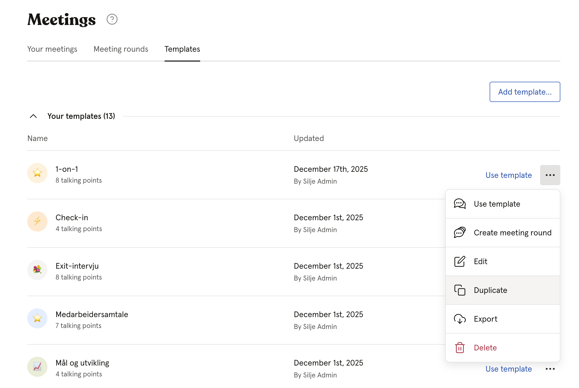Click the Mål og utvikling chart icon
Viewport: 579px width, 388px height.
pyautogui.click(x=37, y=367)
